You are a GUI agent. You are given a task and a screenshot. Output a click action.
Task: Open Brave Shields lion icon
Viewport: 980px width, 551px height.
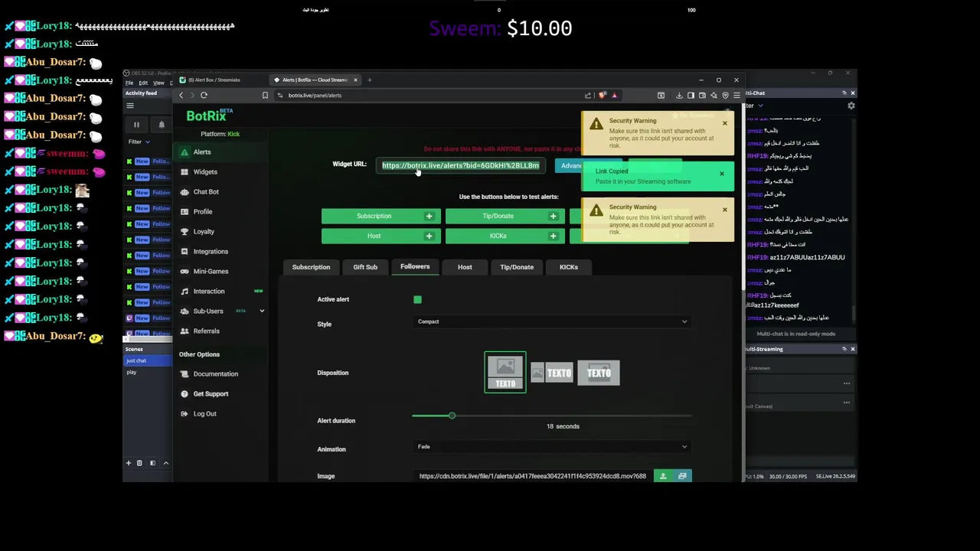click(603, 96)
